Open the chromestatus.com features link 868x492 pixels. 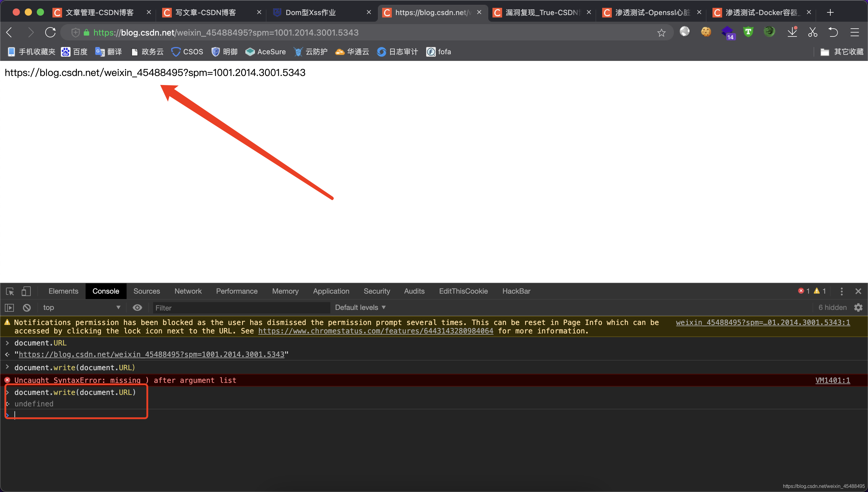(x=376, y=331)
